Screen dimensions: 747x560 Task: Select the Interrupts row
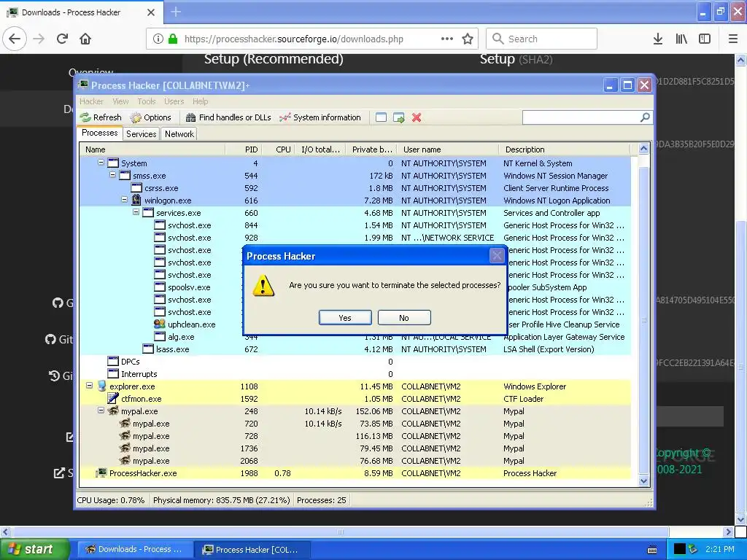pos(355,374)
